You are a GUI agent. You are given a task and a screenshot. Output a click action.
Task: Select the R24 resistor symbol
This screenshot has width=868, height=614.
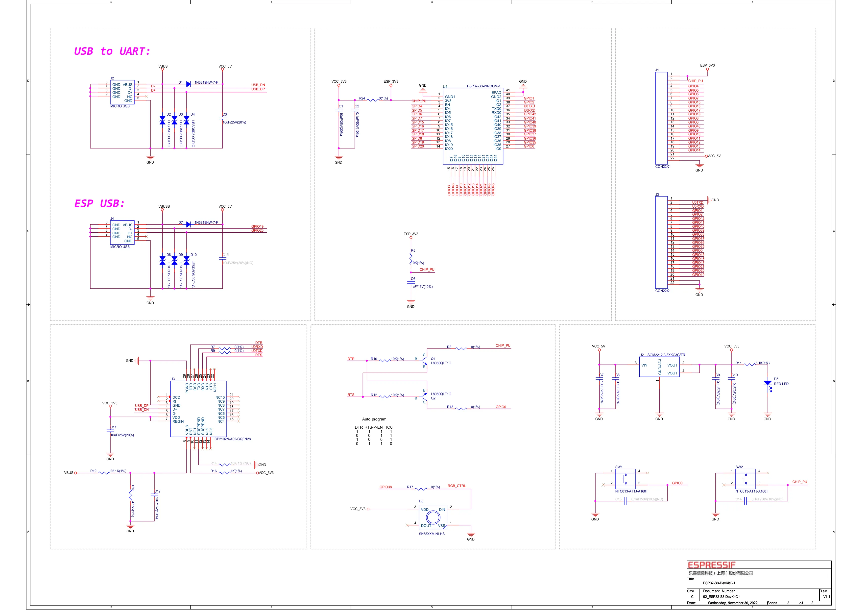[x=373, y=100]
